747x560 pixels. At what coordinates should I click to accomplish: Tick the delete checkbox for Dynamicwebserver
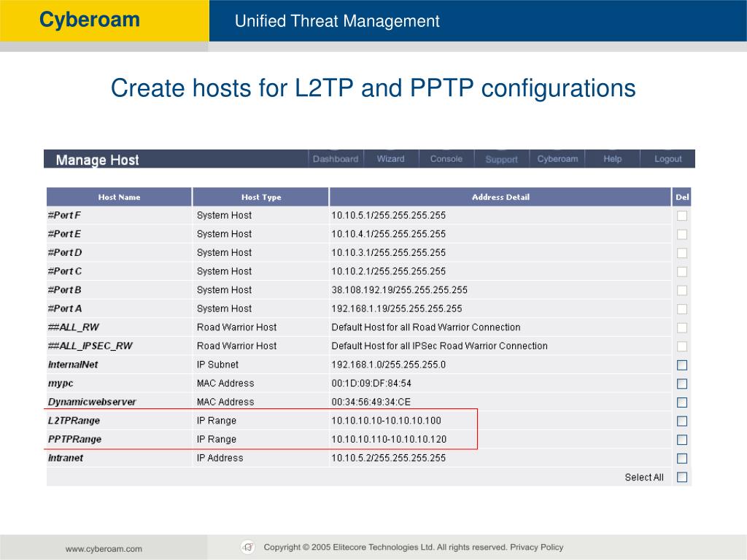pos(682,402)
